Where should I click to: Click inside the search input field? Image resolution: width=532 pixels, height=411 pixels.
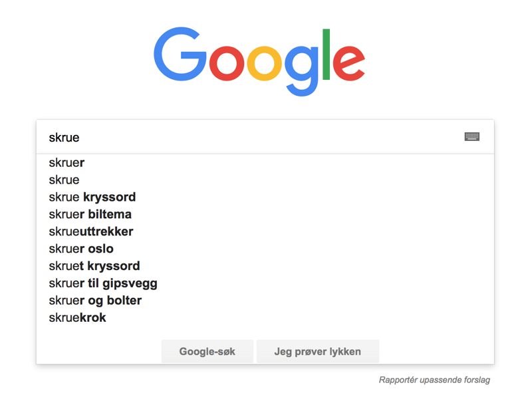click(x=199, y=137)
